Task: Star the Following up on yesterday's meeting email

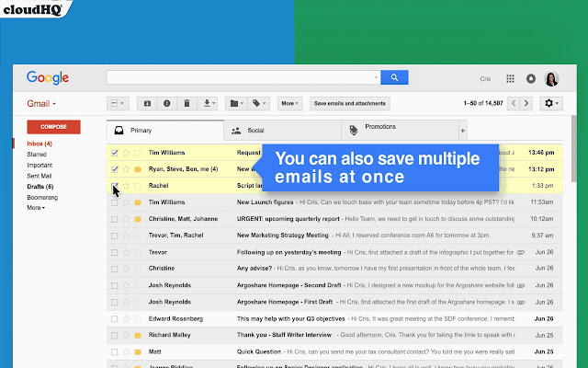Action: [x=127, y=252]
